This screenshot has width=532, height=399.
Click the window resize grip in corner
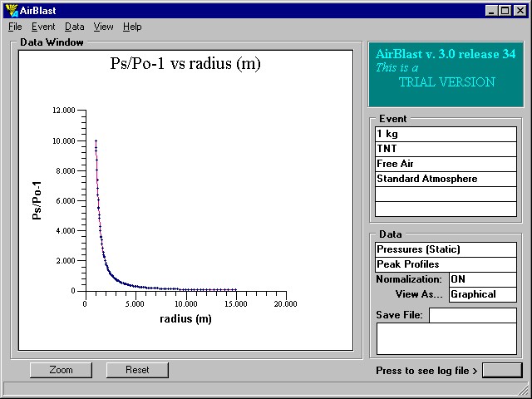(x=523, y=388)
